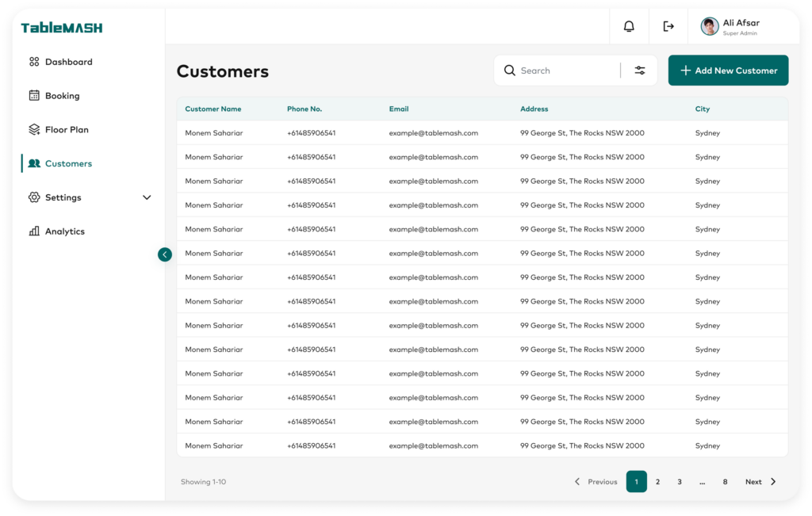
Task: Open the search filter options icon
Action: pos(640,71)
